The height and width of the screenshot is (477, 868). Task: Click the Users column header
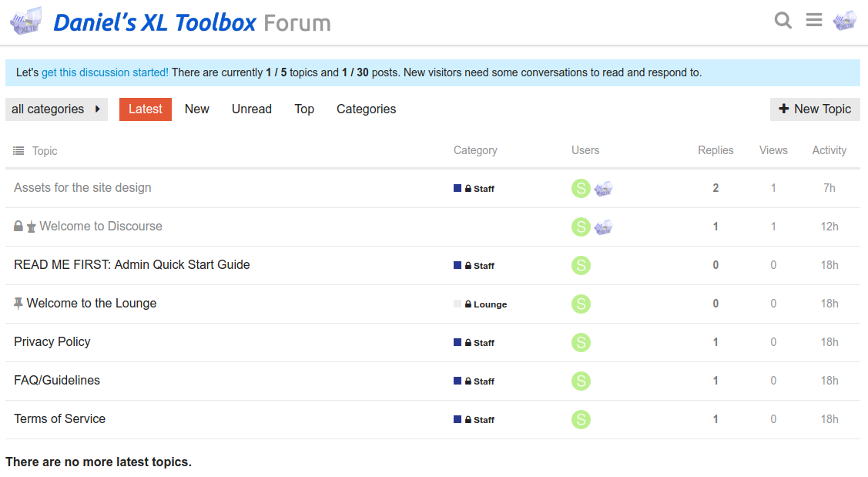[585, 150]
